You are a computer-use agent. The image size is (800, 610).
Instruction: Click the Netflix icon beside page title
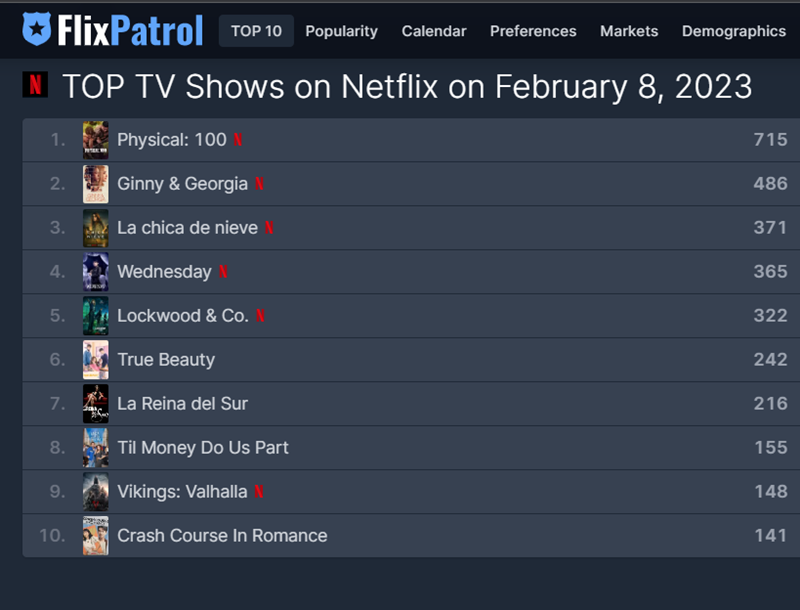tap(35, 84)
